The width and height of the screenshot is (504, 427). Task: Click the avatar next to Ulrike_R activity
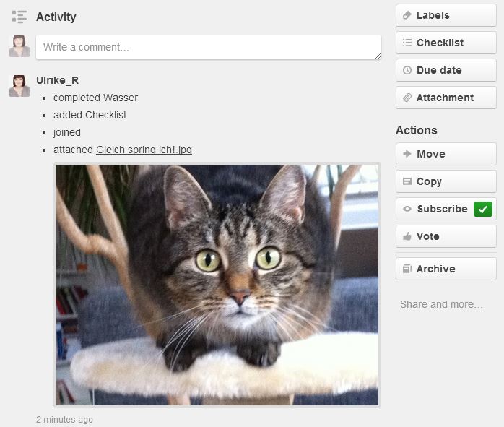click(19, 85)
